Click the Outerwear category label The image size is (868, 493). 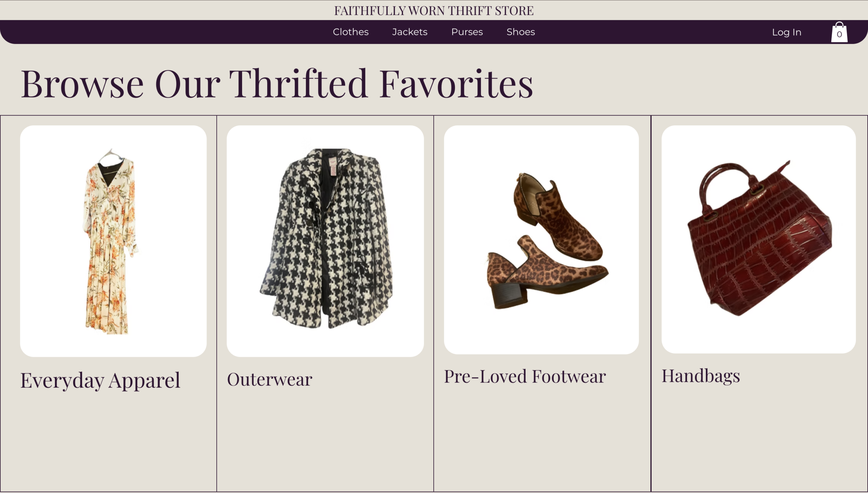[270, 379]
